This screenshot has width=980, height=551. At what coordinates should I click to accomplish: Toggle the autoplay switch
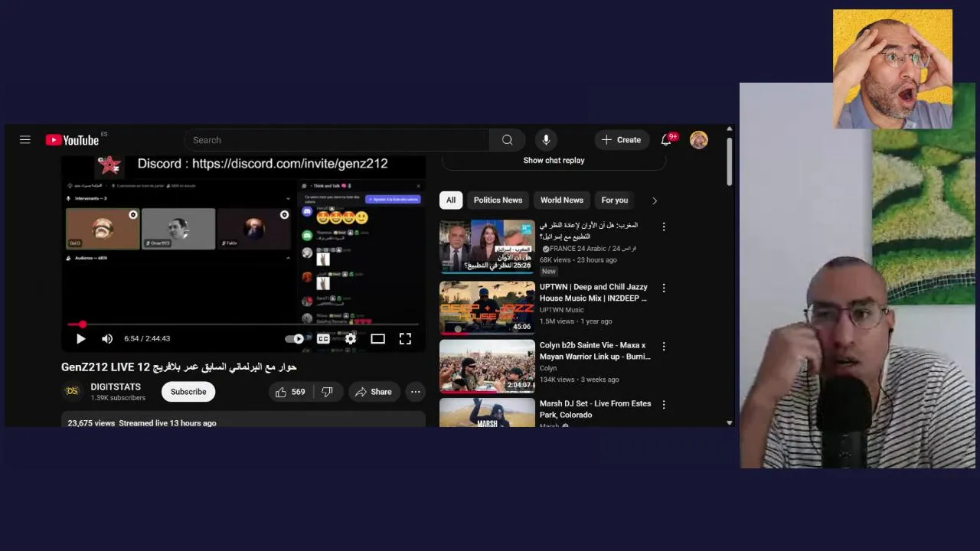coord(295,339)
